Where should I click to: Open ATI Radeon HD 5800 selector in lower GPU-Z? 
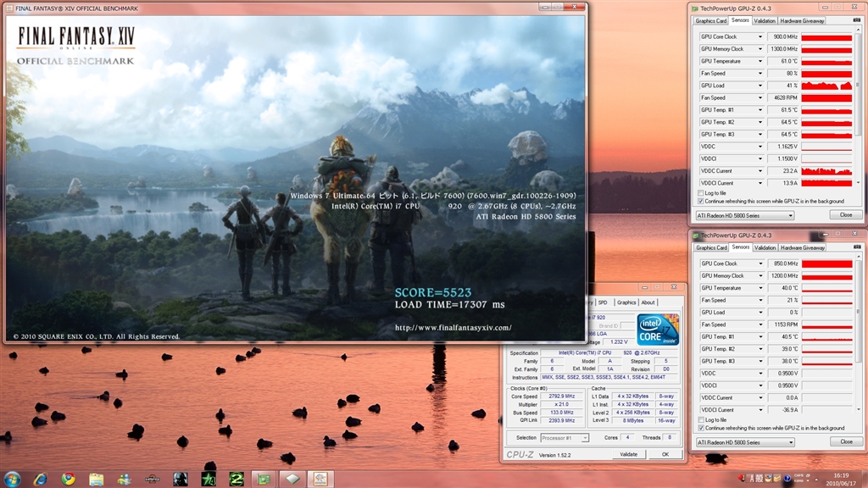(x=745, y=442)
